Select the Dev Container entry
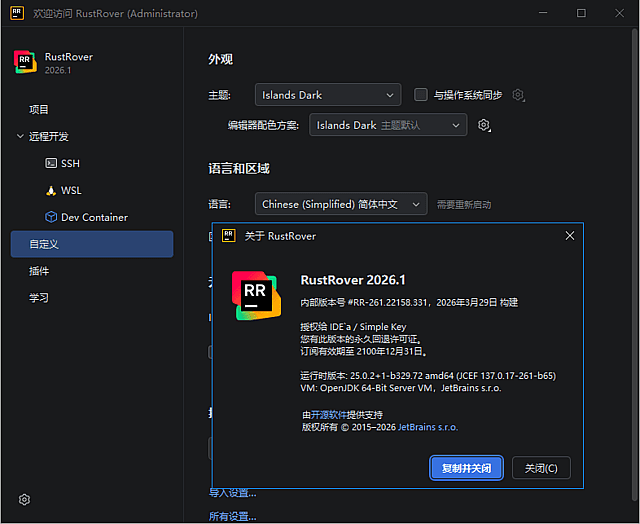 93,217
